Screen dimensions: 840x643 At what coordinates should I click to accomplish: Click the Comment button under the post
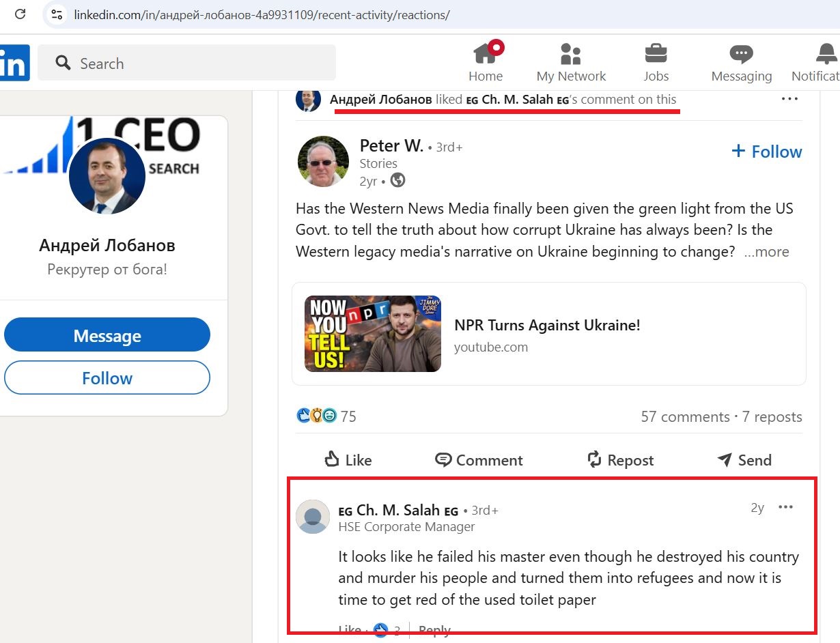[x=479, y=460]
